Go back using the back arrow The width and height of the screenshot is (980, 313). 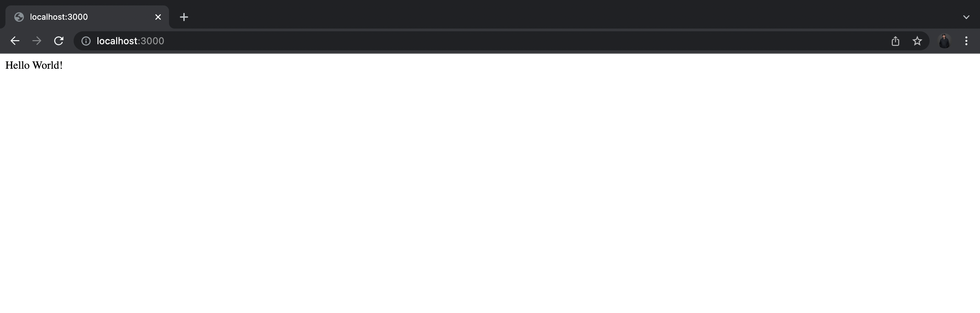15,41
